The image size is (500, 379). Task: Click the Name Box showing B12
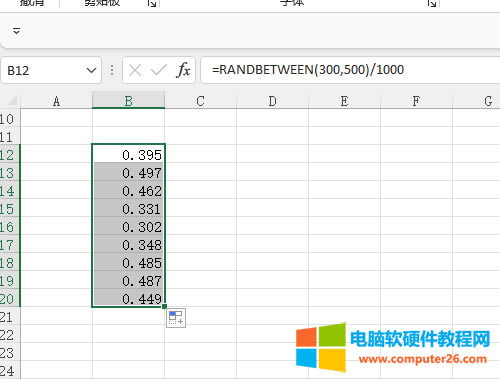tap(51, 70)
